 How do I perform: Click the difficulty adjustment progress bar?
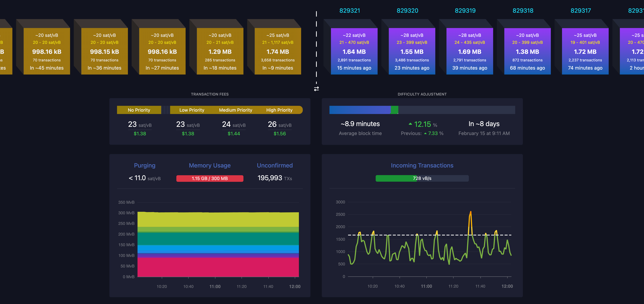click(422, 110)
